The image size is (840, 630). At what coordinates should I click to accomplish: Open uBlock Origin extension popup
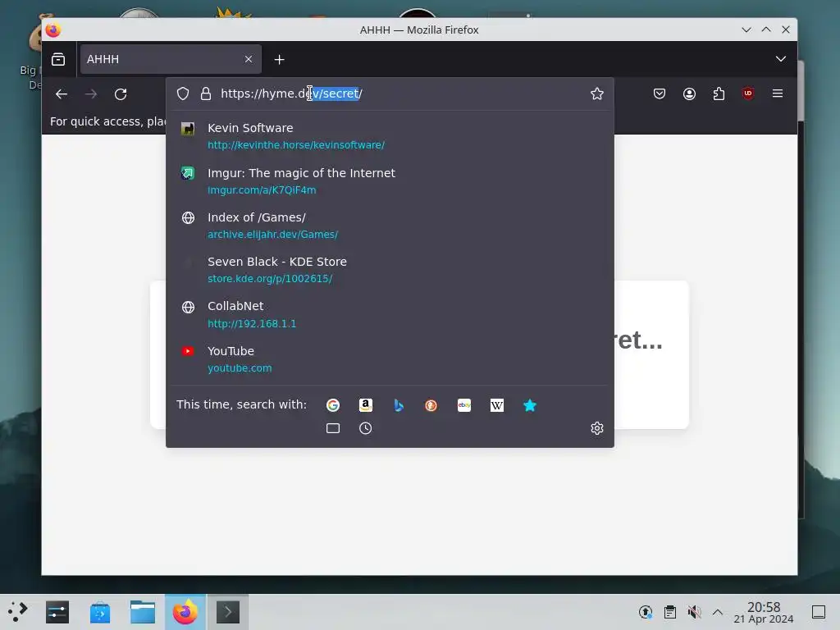(748, 94)
